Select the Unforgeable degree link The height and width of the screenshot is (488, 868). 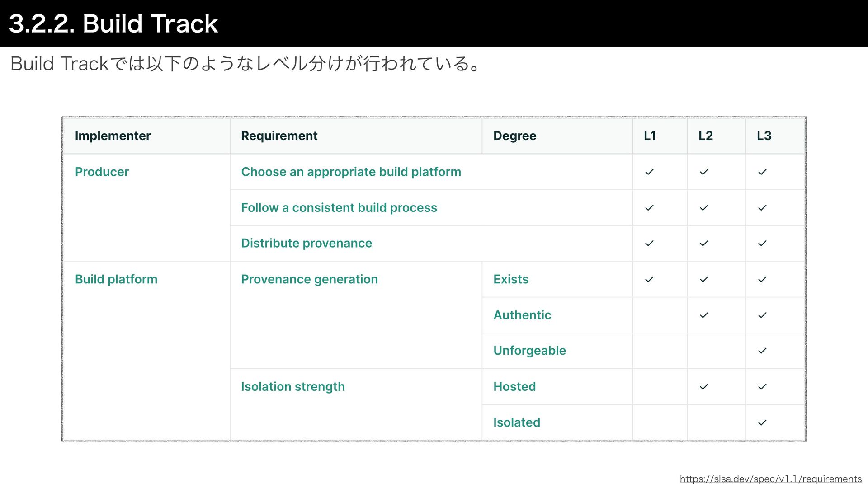tap(529, 351)
